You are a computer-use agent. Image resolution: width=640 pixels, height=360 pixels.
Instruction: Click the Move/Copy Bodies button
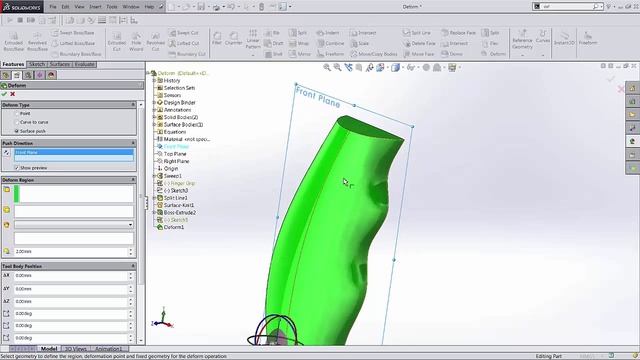(374, 54)
